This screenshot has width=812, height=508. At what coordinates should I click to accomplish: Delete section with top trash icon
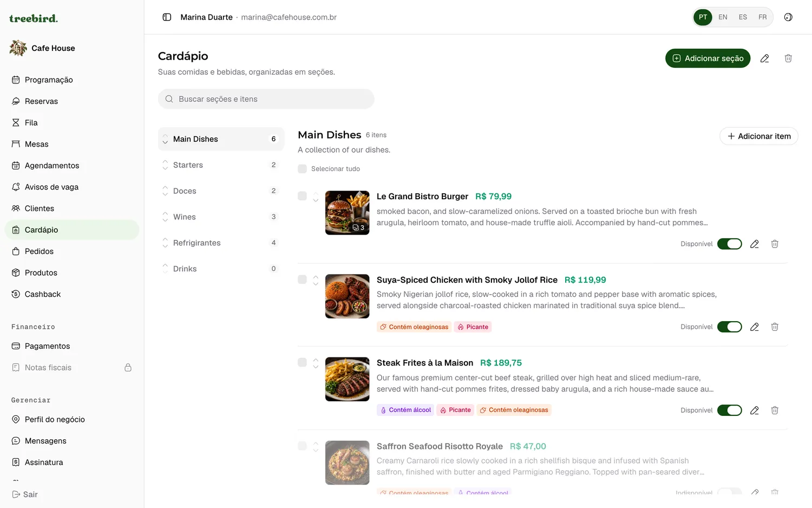pyautogui.click(x=788, y=58)
